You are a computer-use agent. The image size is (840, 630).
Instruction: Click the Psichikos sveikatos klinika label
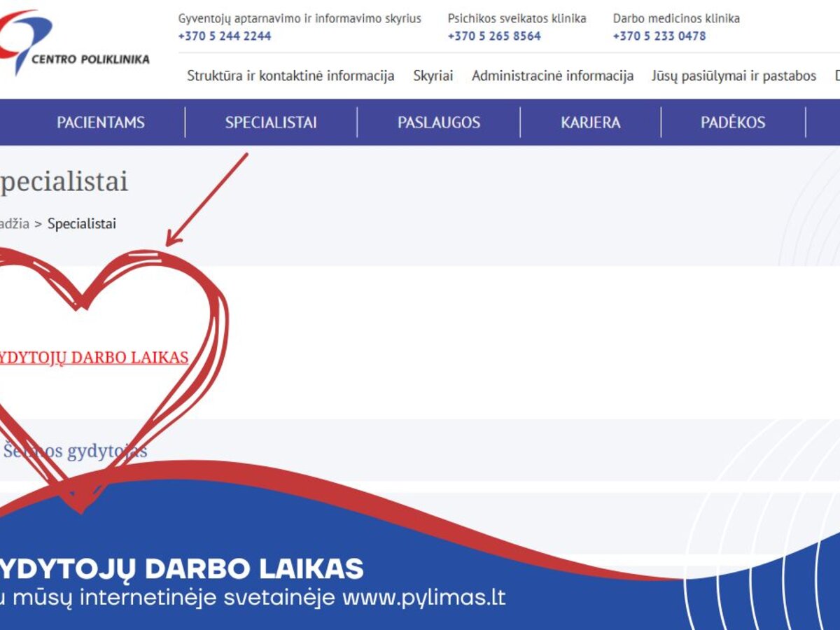coord(517,19)
